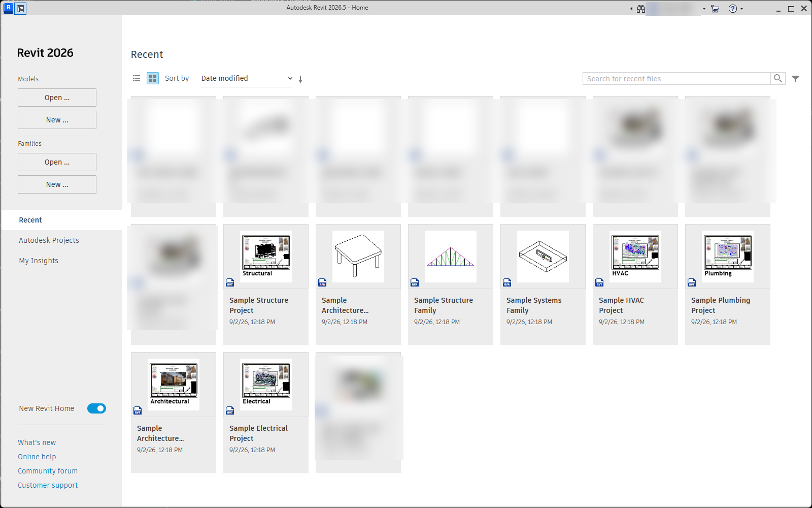Image resolution: width=812 pixels, height=508 pixels.
Task: Reverse sort order with arrow icon
Action: tap(300, 79)
